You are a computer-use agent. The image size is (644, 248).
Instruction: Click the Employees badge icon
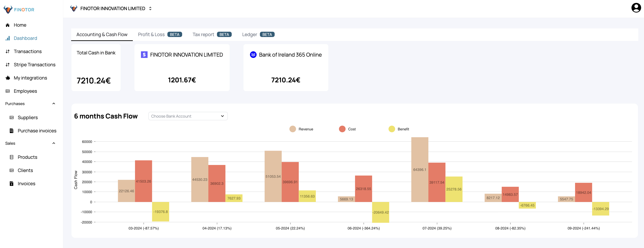coord(7,91)
